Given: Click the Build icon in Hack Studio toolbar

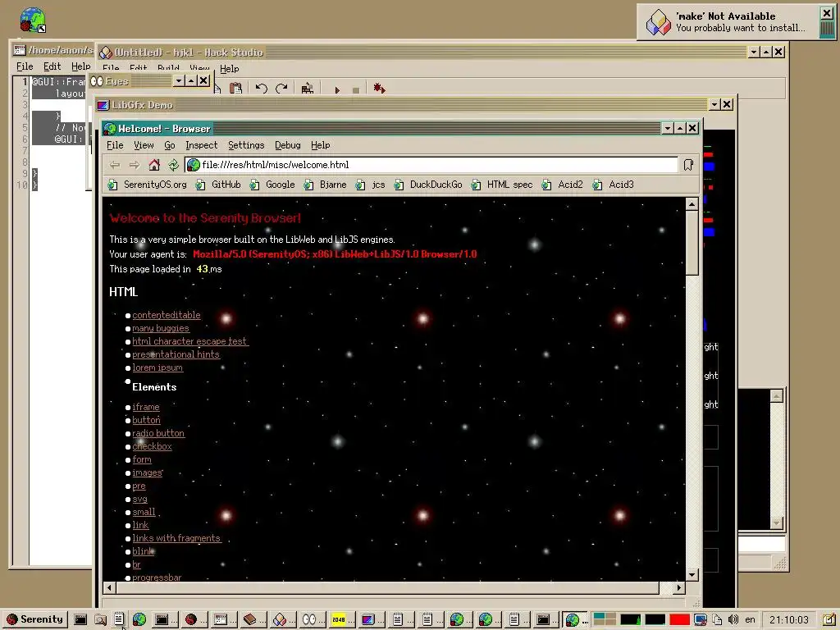Looking at the screenshot, I should tap(308, 89).
